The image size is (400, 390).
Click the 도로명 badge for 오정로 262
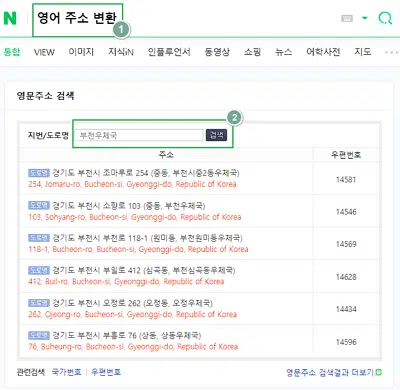(39, 303)
